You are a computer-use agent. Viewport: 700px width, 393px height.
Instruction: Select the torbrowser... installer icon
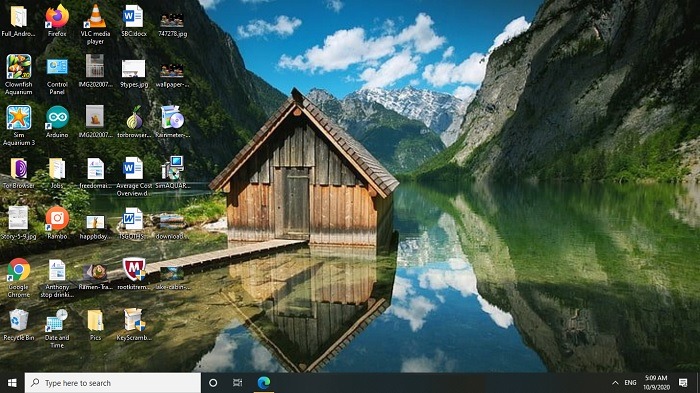(133, 121)
